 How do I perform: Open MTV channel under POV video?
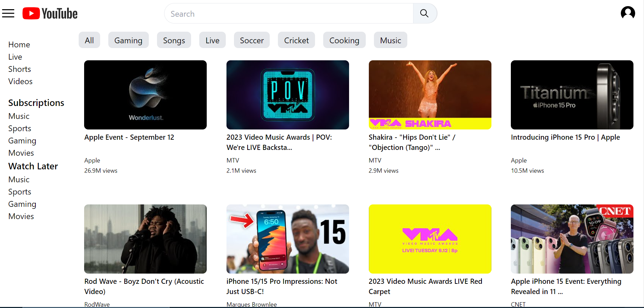pos(233,160)
